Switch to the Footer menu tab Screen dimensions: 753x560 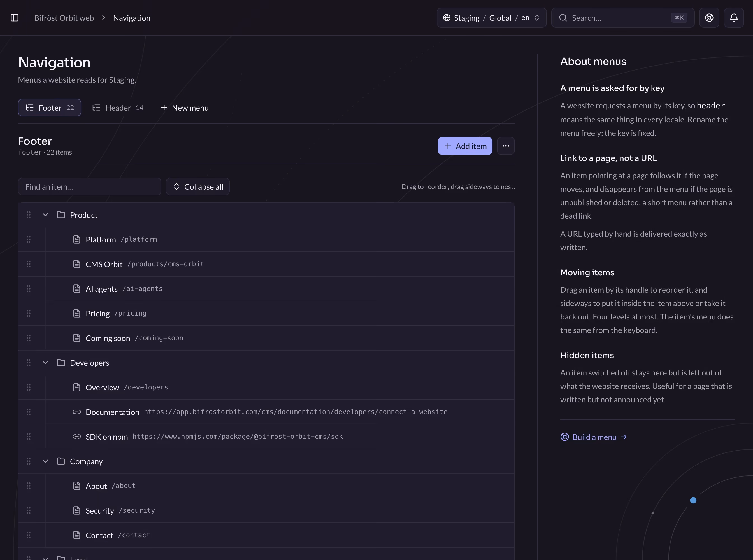(x=50, y=108)
